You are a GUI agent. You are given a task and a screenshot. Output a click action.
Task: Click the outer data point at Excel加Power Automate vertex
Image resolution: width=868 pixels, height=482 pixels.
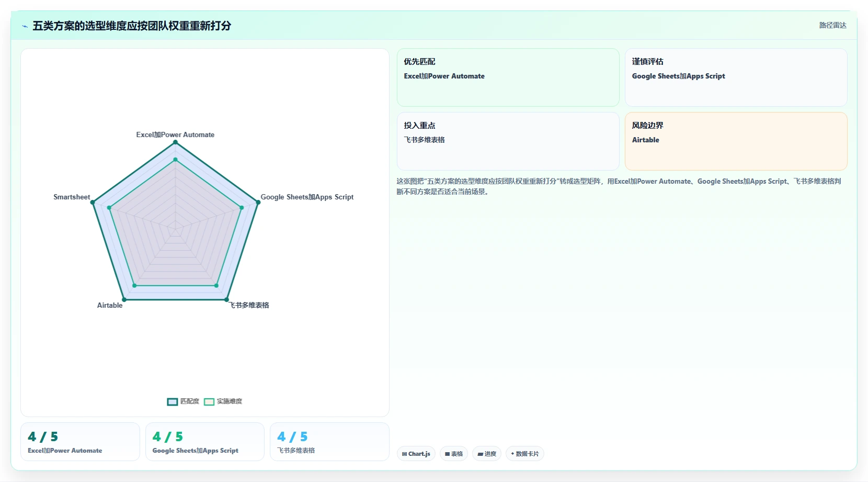(175, 142)
